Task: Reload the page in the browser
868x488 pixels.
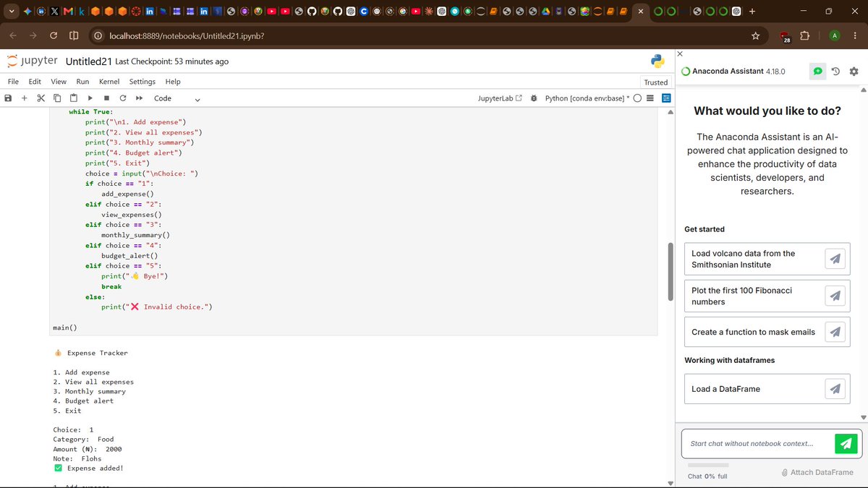Action: tap(54, 36)
